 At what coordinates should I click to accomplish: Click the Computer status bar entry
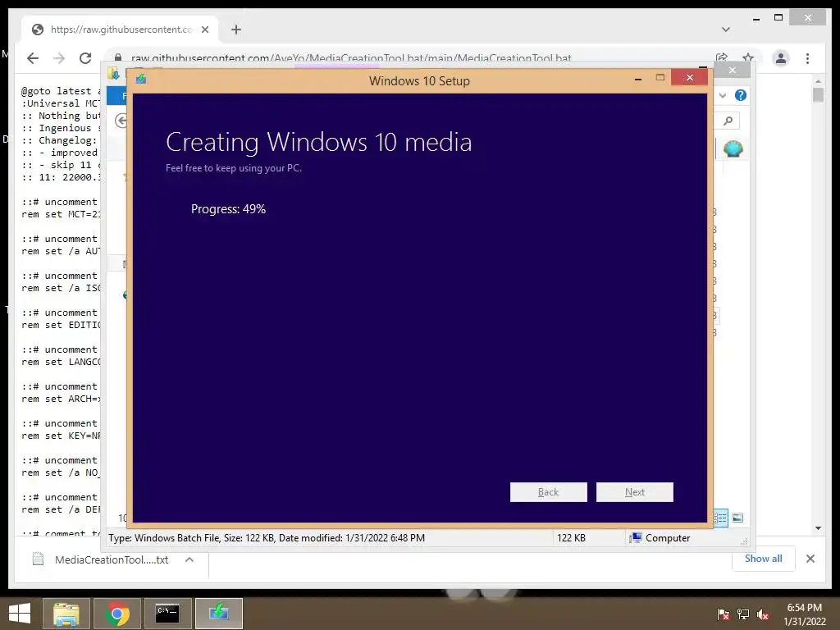[660, 538]
